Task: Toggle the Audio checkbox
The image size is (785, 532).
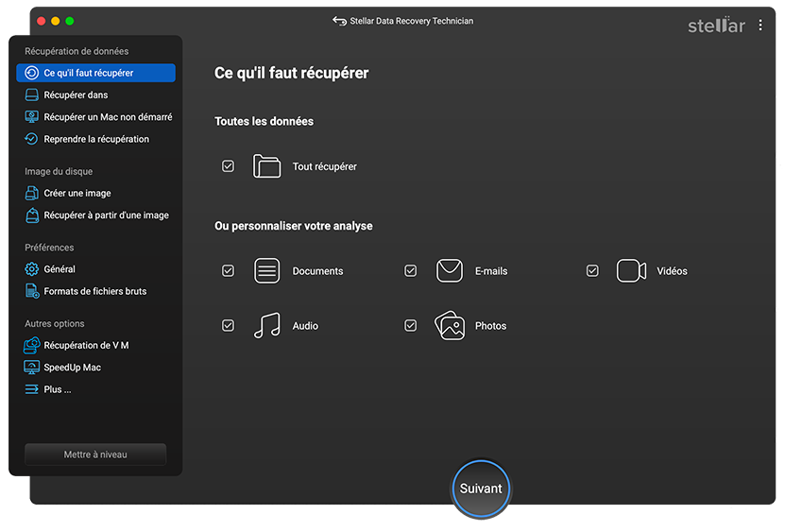Action: 228,326
